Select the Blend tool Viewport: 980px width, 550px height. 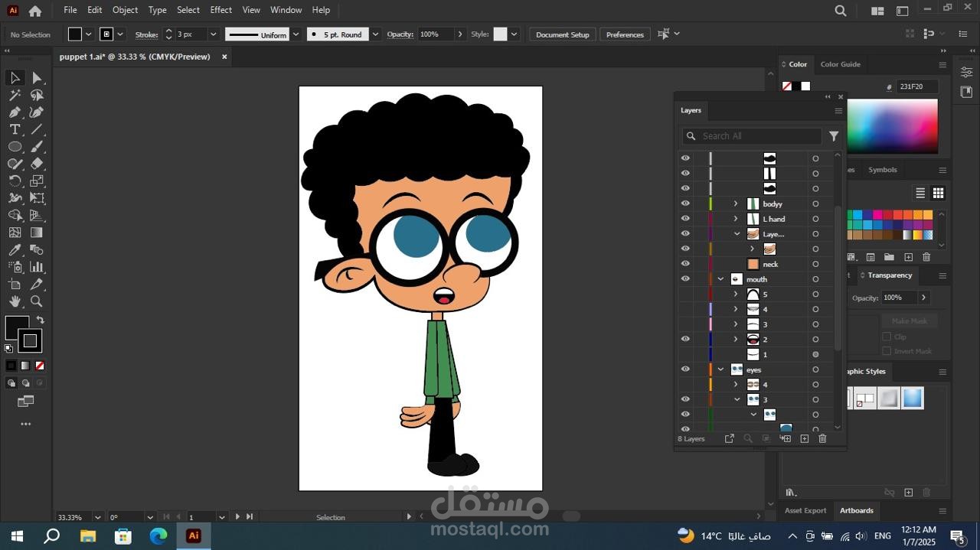pyautogui.click(x=37, y=250)
